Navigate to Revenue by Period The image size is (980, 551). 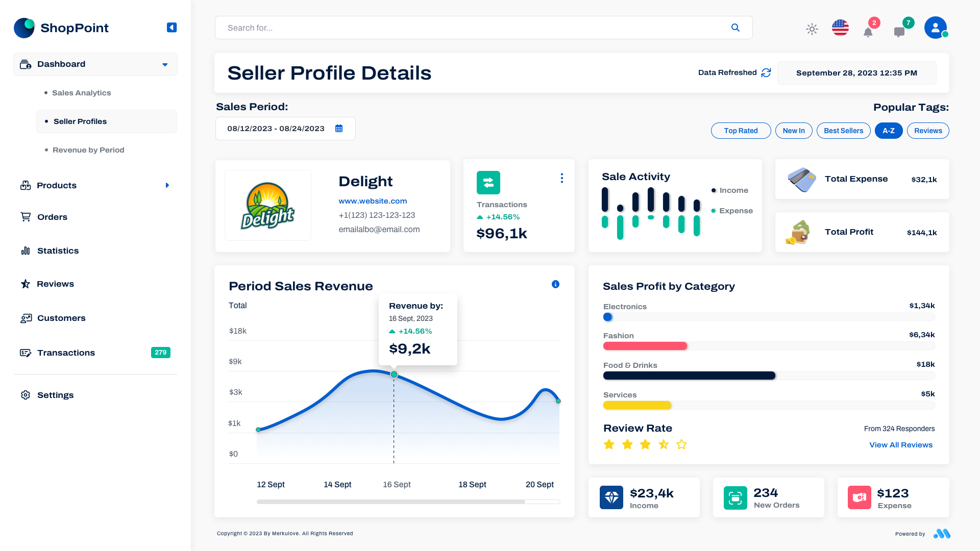click(x=88, y=149)
